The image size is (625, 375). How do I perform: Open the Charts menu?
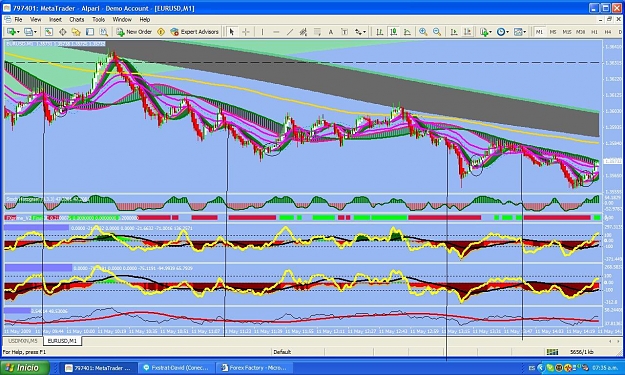77,19
